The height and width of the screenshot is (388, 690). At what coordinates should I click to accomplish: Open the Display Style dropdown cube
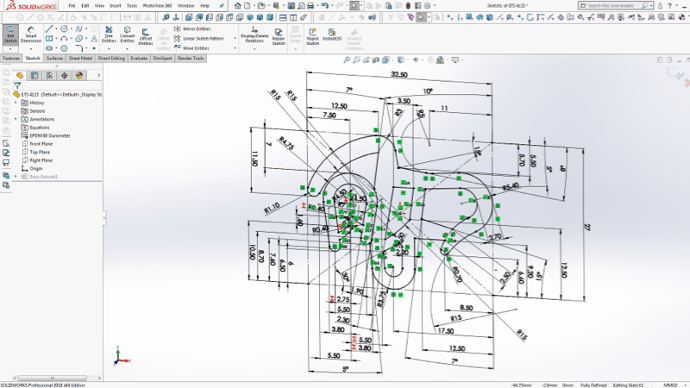click(400, 60)
